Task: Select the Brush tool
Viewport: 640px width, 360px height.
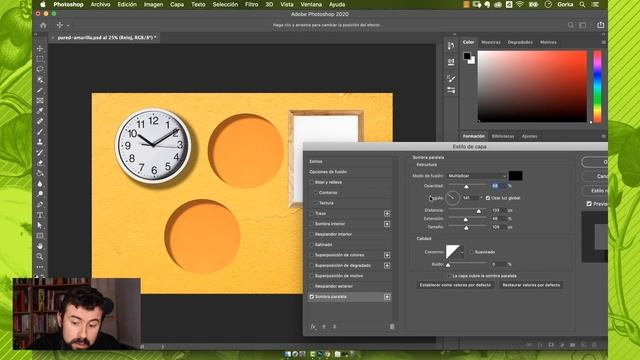Action: [x=40, y=132]
